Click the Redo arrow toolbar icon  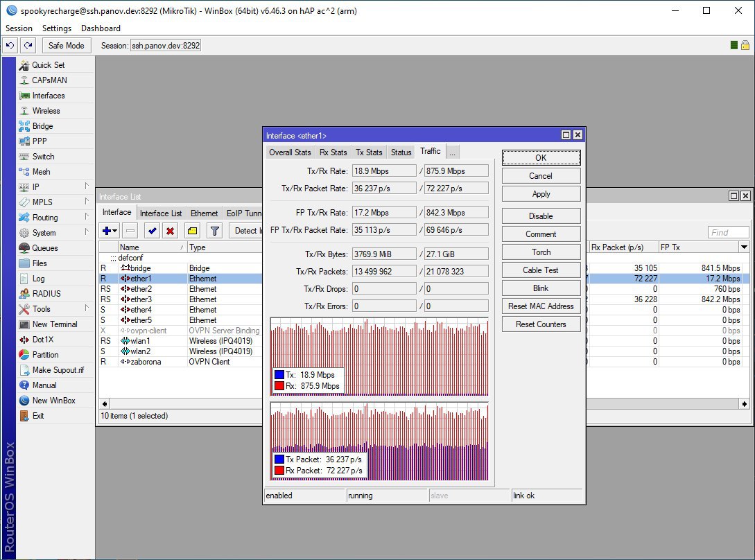click(28, 45)
